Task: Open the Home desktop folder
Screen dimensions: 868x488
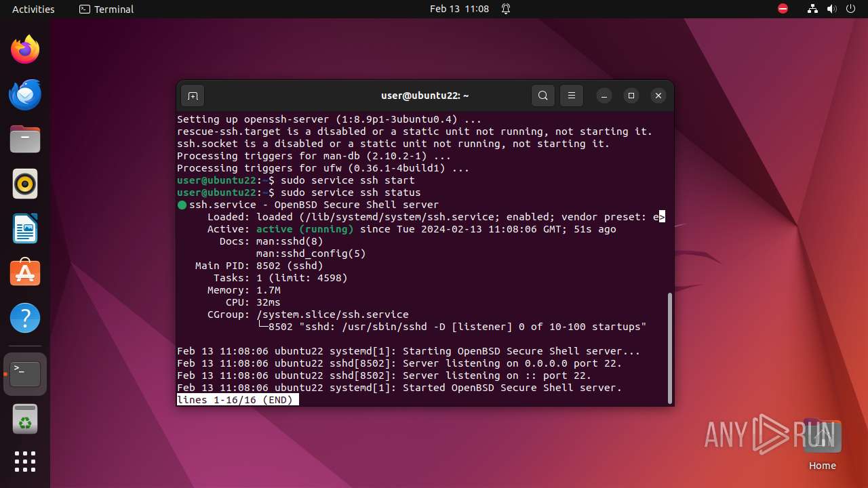Action: (822, 445)
